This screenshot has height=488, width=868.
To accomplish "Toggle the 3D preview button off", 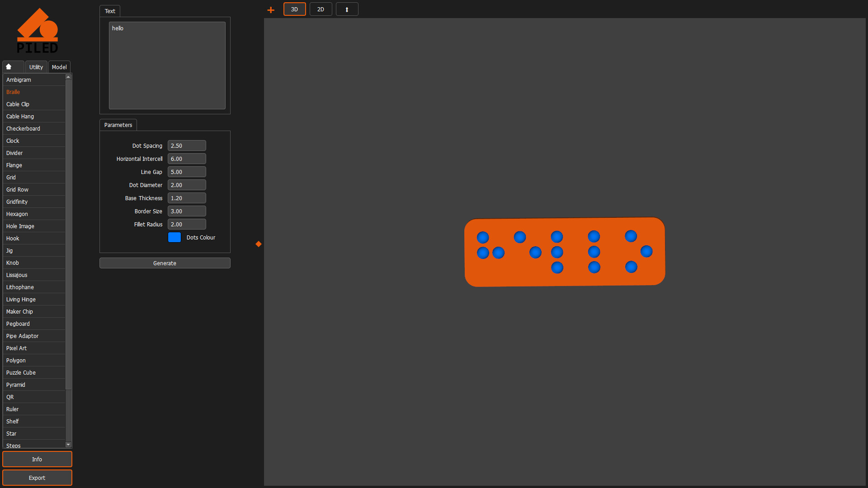I will click(294, 9).
